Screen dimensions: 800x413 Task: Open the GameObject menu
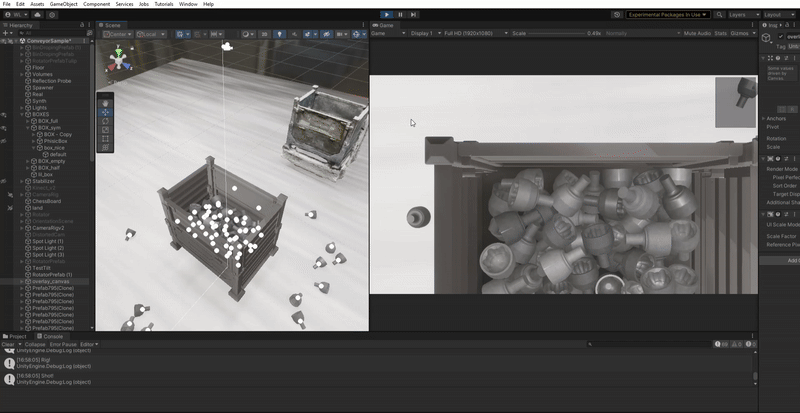62,4
